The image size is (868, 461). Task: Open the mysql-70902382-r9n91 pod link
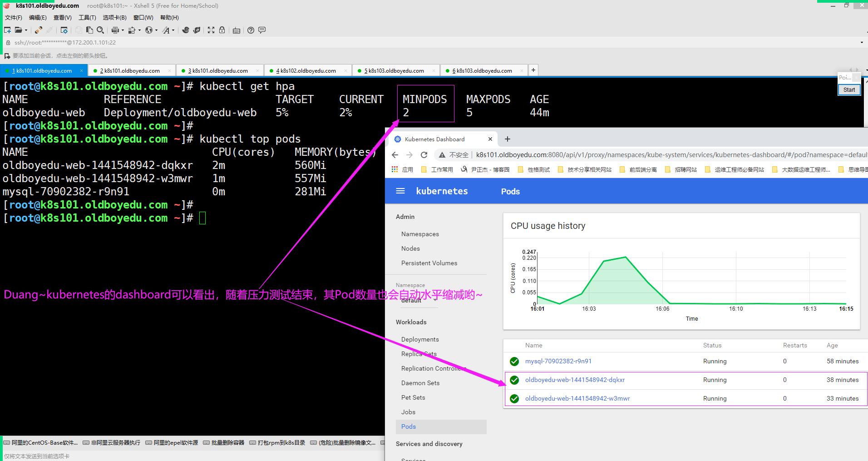[x=558, y=361]
